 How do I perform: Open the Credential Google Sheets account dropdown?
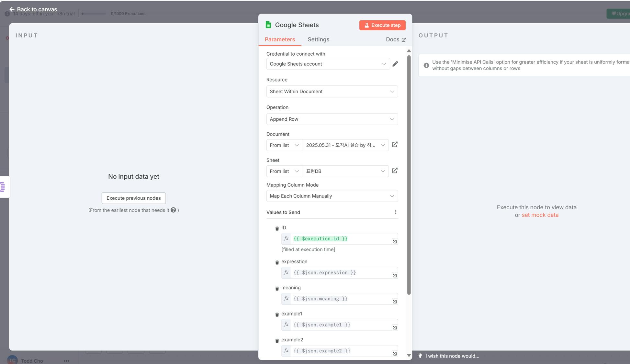(x=328, y=64)
